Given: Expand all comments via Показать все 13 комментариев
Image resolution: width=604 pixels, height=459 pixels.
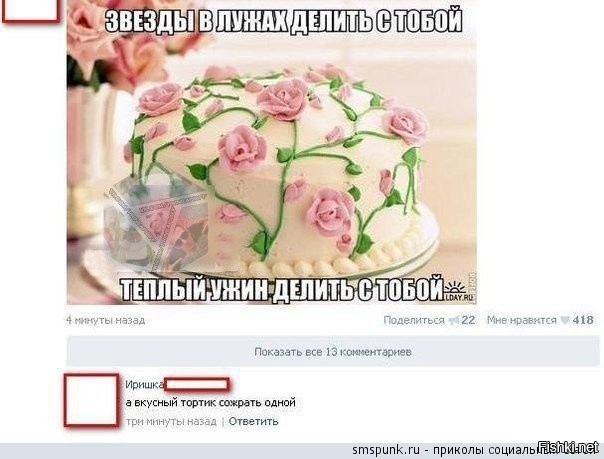Looking at the screenshot, I should [x=333, y=351].
